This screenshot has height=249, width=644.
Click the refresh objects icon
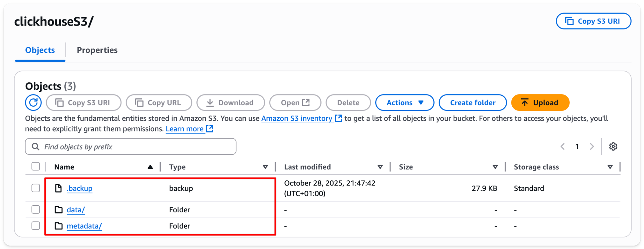tap(33, 102)
